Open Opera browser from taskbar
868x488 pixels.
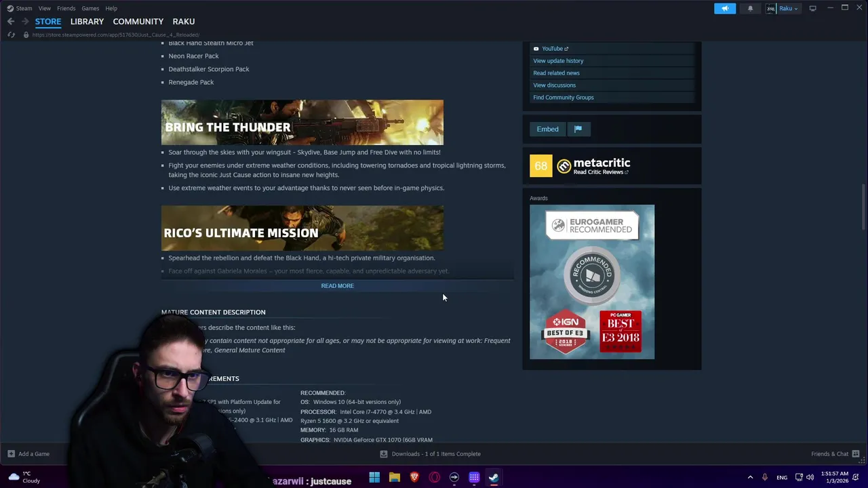pos(434,478)
